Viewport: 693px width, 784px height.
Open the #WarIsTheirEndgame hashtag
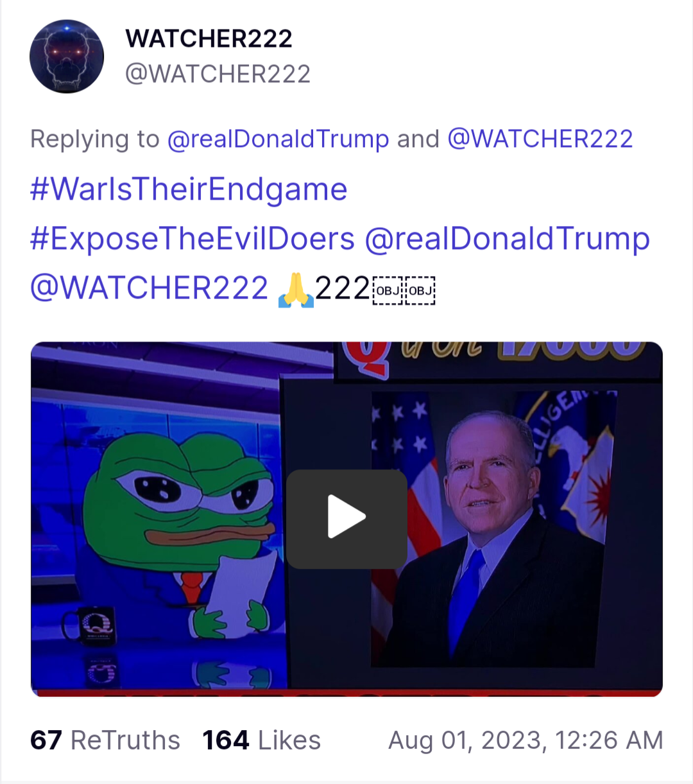(x=189, y=189)
